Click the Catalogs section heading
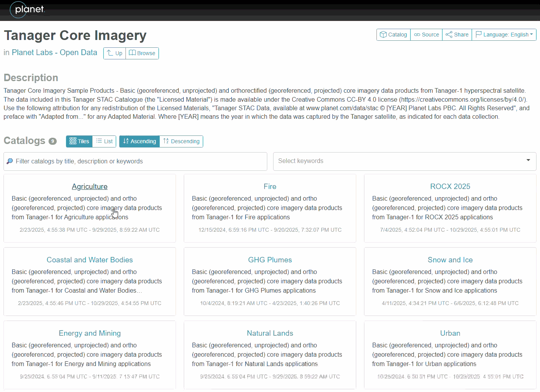The height and width of the screenshot is (392, 540). (24, 140)
